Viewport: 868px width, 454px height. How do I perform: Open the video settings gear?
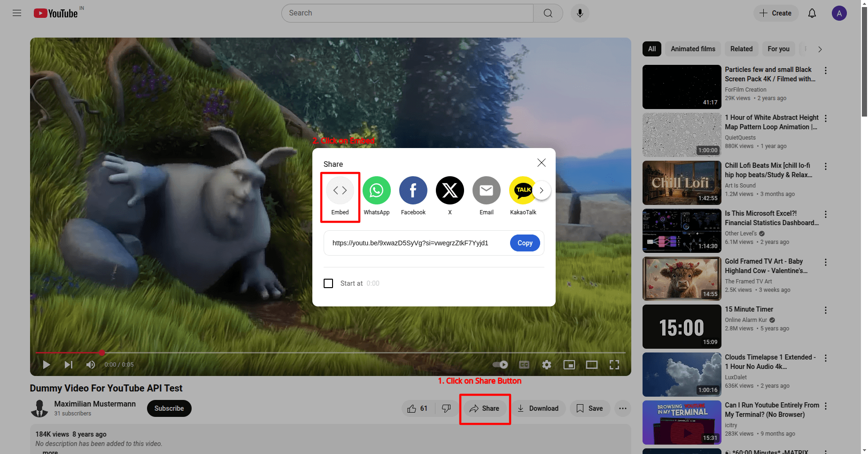click(546, 365)
